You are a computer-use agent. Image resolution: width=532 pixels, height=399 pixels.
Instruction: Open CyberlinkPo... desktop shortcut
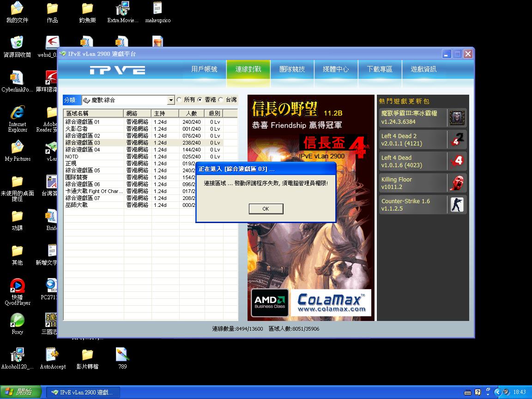[x=17, y=81]
